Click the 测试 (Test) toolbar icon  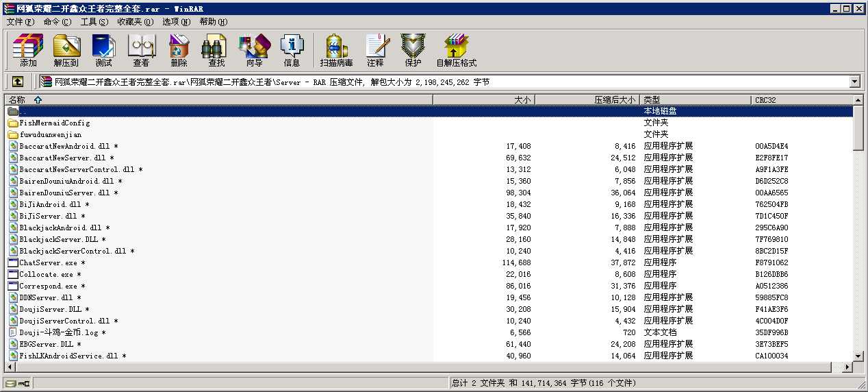click(103, 51)
